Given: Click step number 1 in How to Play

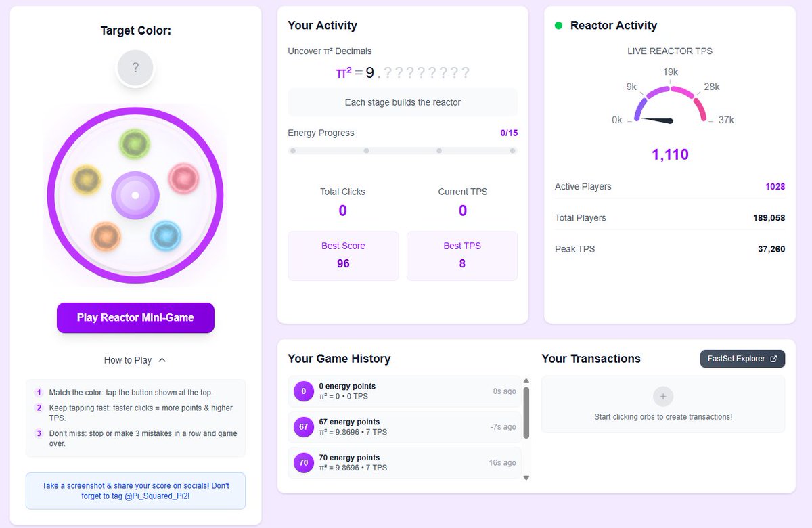Looking at the screenshot, I should (x=39, y=393).
